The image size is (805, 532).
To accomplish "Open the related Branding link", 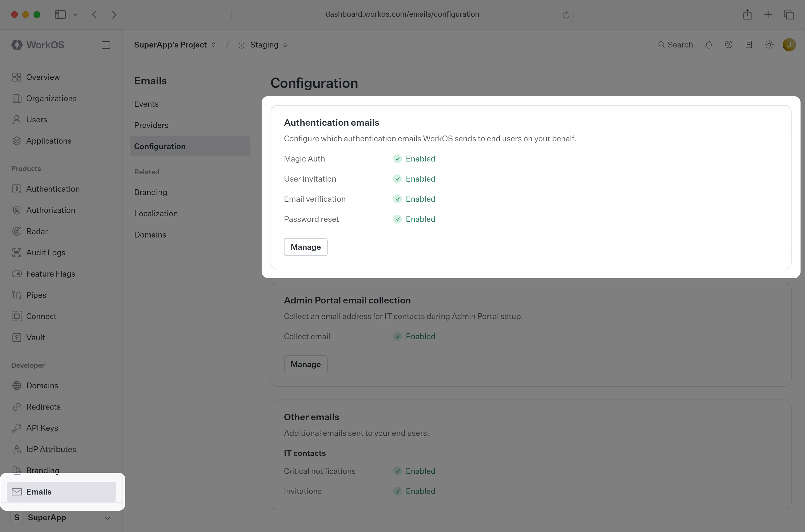I will tap(190, 192).
